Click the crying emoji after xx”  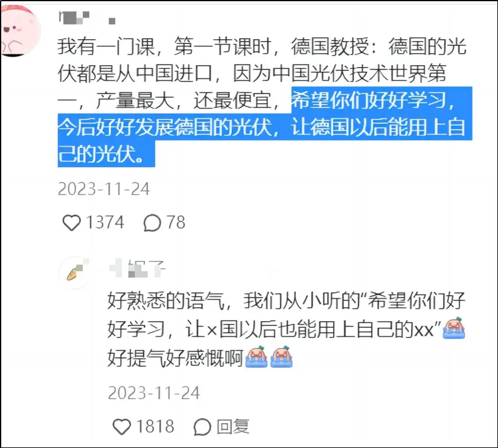pyautogui.click(x=454, y=328)
